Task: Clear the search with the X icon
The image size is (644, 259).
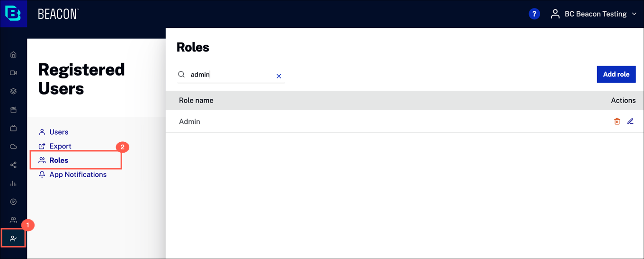Action: [x=279, y=76]
